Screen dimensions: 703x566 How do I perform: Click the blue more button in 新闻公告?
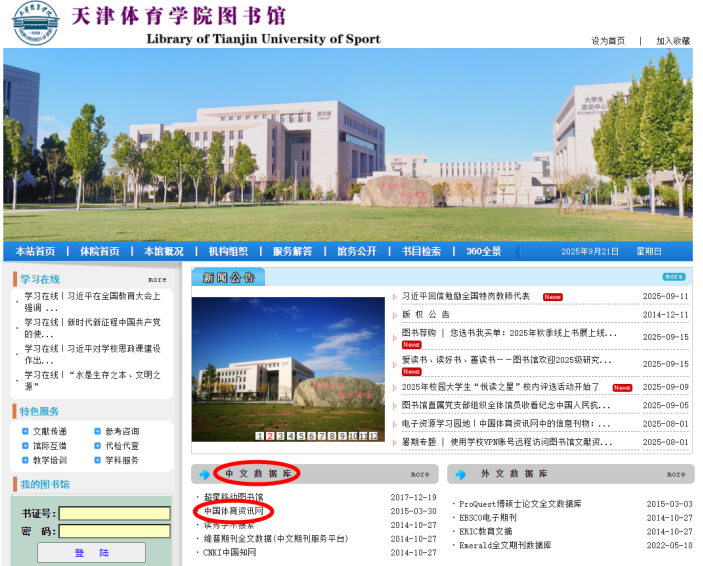[673, 276]
